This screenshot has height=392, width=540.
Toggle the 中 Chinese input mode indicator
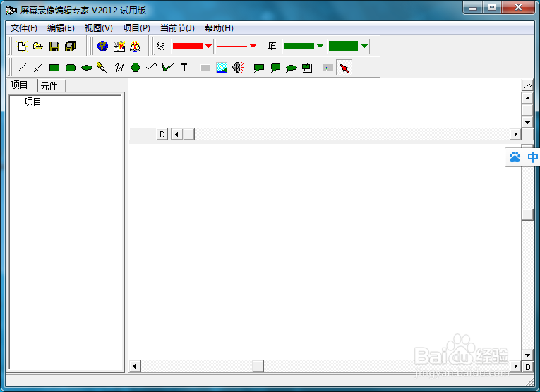[x=533, y=157]
